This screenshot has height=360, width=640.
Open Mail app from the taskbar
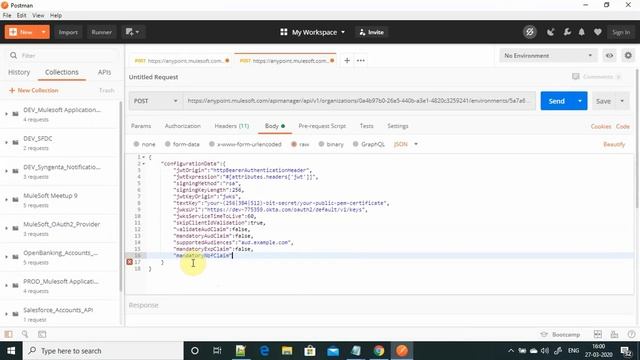333,351
